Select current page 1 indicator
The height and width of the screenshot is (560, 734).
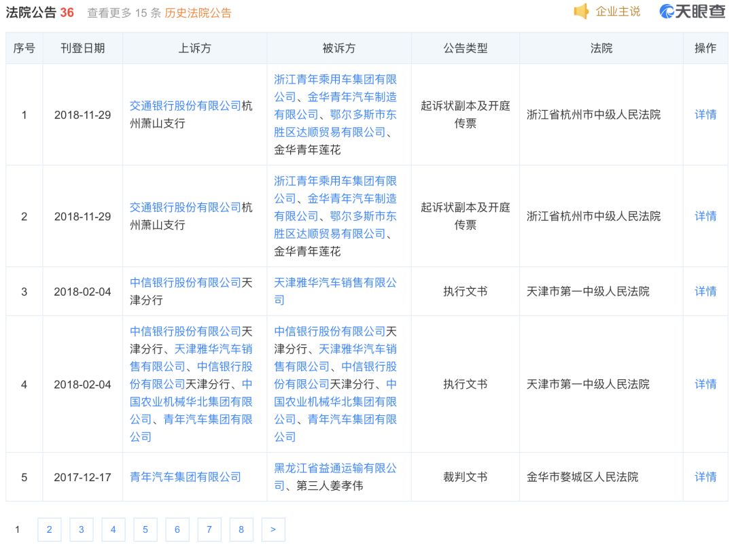pos(17,529)
